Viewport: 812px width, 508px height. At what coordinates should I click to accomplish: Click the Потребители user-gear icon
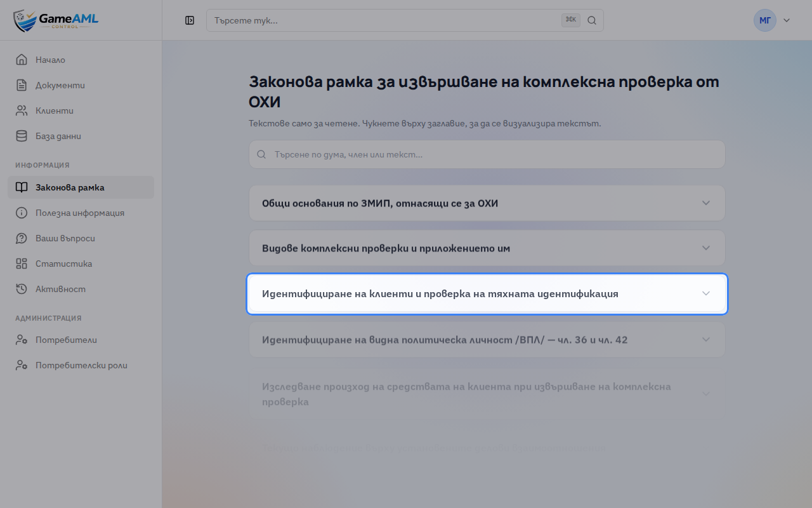click(x=22, y=340)
